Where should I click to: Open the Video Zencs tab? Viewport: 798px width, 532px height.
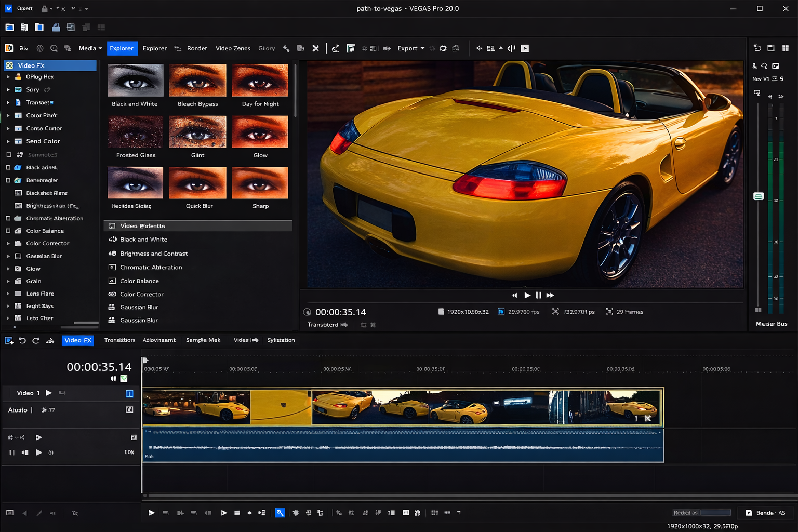(x=233, y=48)
